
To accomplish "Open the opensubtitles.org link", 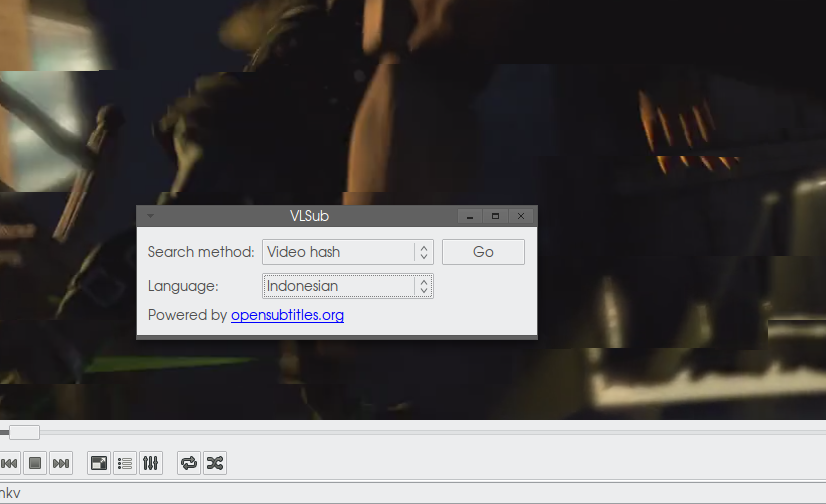I will [287, 315].
